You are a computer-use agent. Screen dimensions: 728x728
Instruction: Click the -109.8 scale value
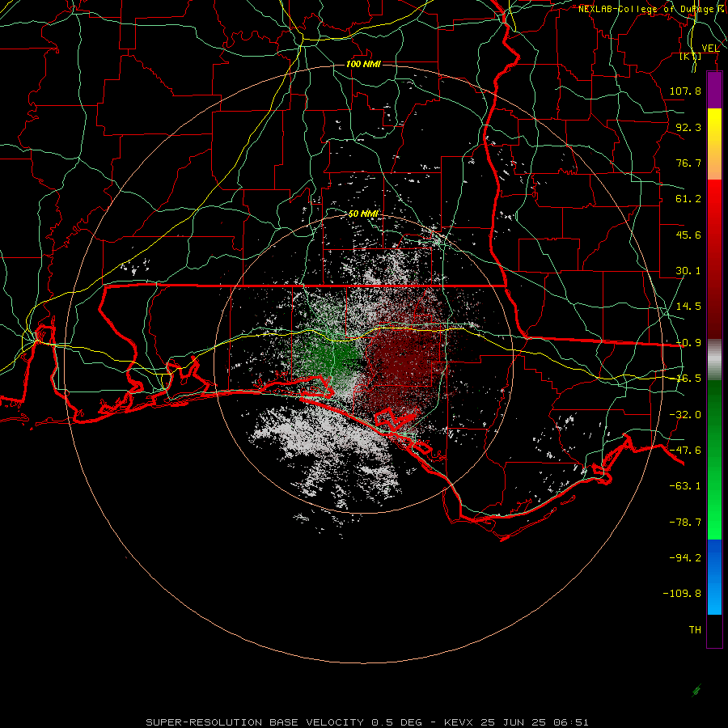pyautogui.click(x=682, y=594)
